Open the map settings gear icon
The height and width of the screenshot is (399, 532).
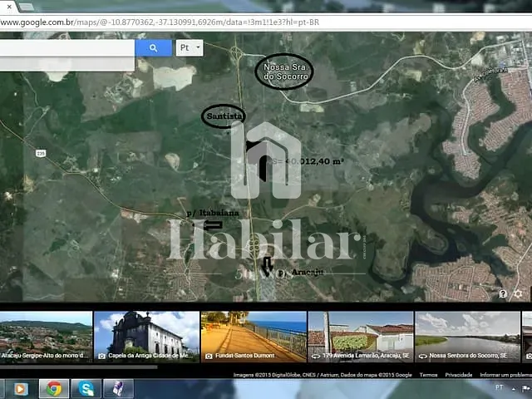click(518, 293)
